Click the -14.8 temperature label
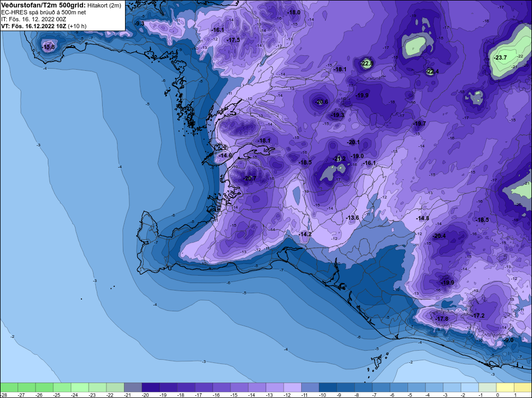 (423, 219)
